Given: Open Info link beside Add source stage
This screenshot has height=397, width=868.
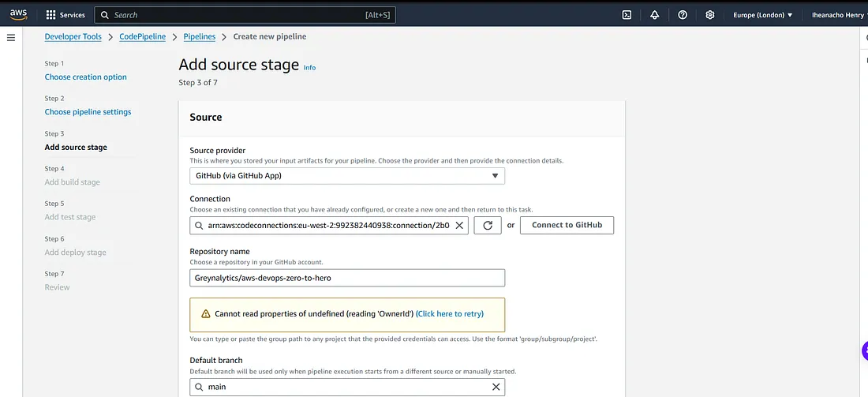Looking at the screenshot, I should [309, 68].
